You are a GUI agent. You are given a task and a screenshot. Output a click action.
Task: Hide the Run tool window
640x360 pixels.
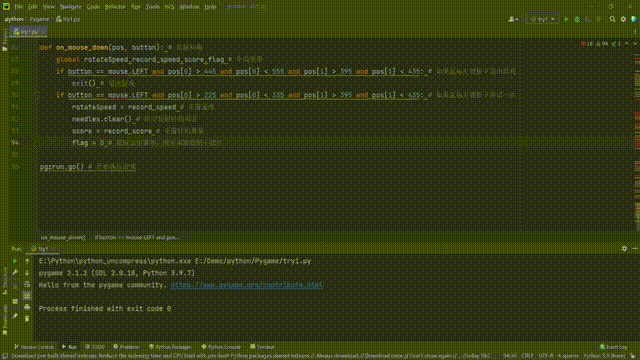635,248
